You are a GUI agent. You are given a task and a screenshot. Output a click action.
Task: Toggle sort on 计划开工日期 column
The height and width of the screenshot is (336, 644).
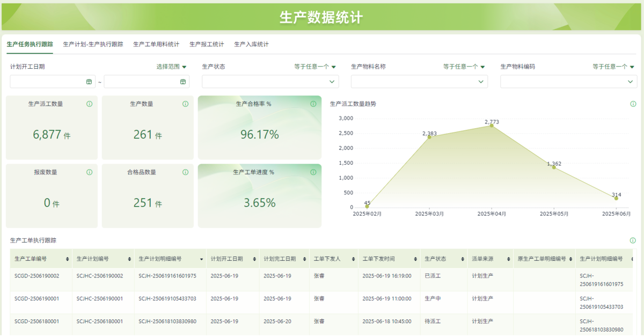[254, 259]
